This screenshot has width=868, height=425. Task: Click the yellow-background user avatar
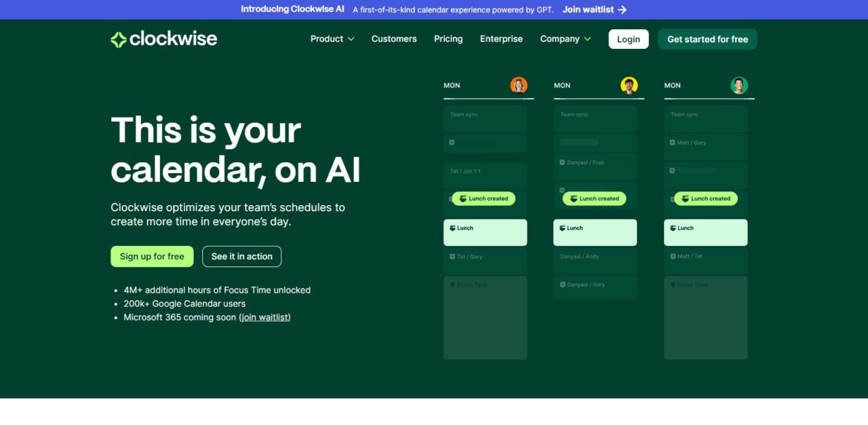(x=629, y=85)
